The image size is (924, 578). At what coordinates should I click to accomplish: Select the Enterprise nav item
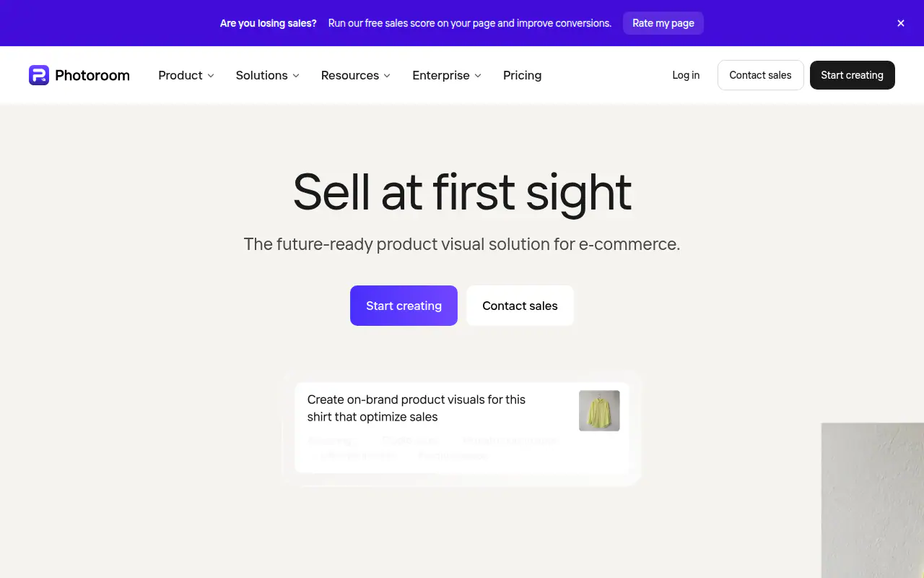point(441,75)
